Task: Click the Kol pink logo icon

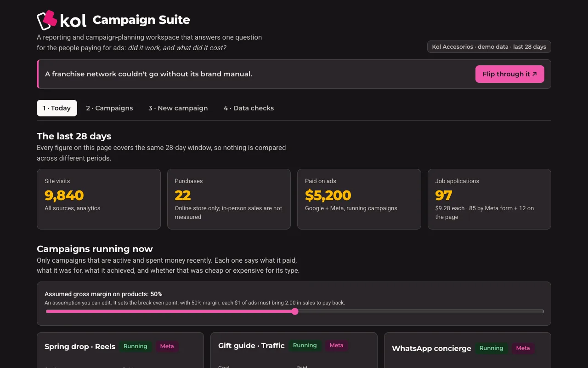Action: (47, 20)
